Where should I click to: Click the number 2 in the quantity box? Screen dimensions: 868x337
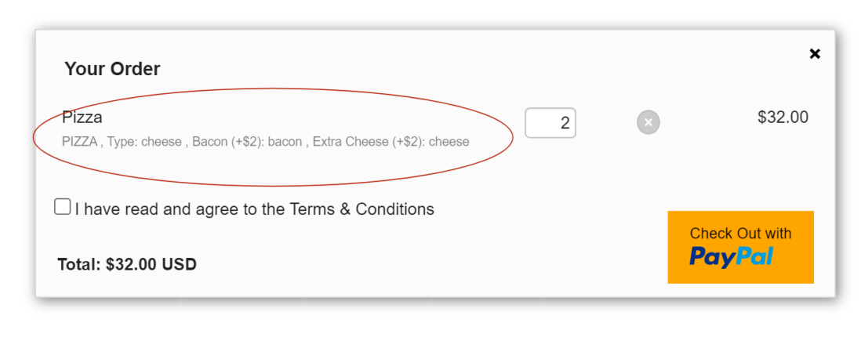coord(565,123)
